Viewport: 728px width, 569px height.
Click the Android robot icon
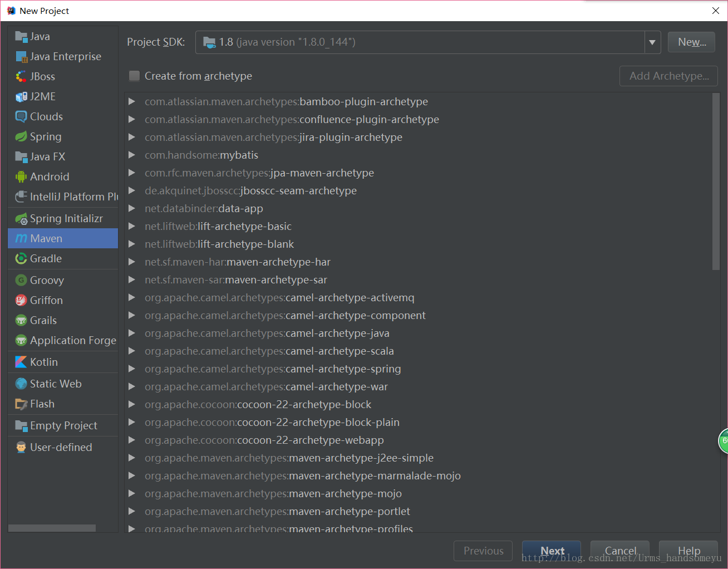tap(21, 177)
